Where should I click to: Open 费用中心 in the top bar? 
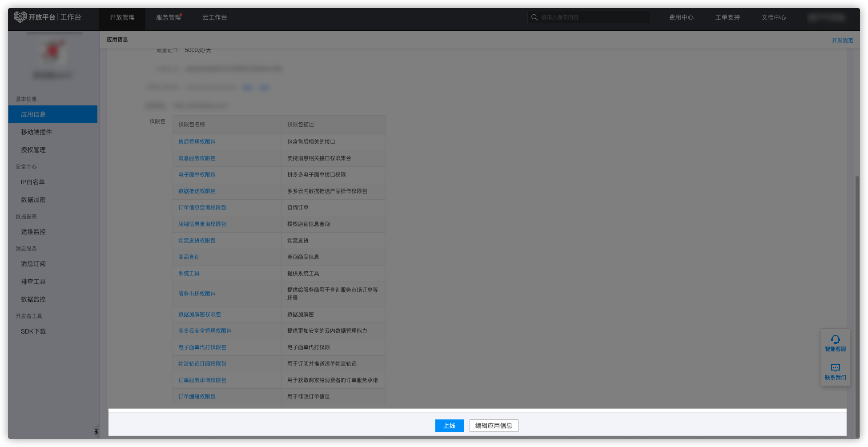click(681, 17)
